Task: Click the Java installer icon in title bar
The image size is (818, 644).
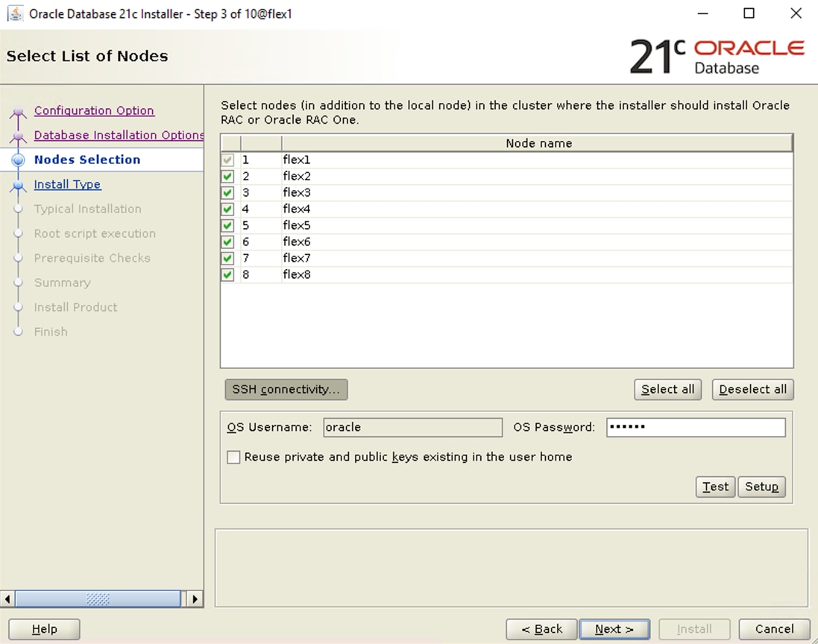Action: (15, 13)
